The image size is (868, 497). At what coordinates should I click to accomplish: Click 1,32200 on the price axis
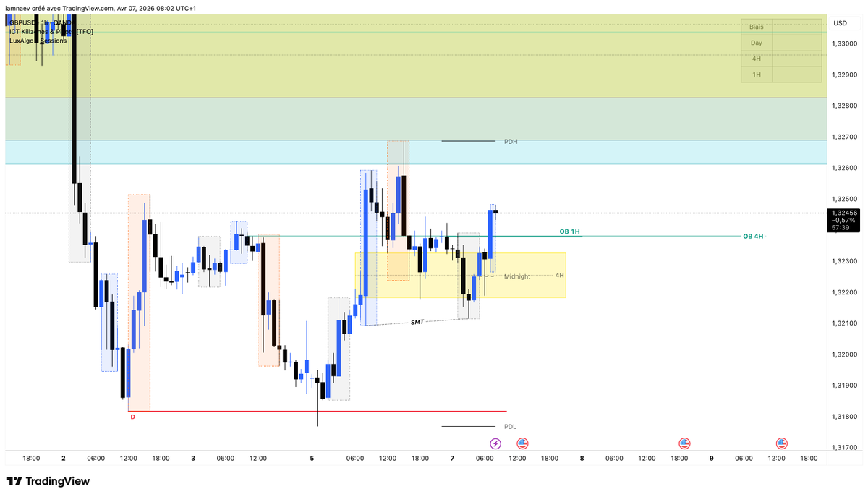click(844, 292)
